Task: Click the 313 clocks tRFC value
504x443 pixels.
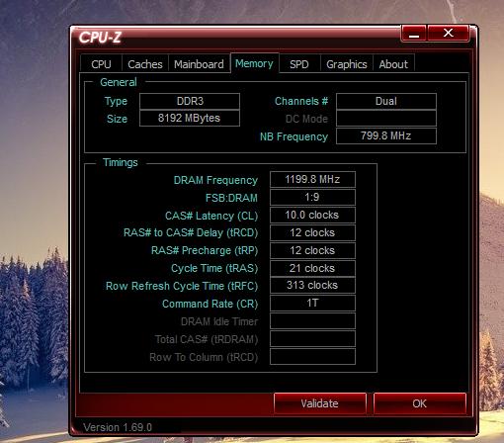Action: [x=312, y=285]
